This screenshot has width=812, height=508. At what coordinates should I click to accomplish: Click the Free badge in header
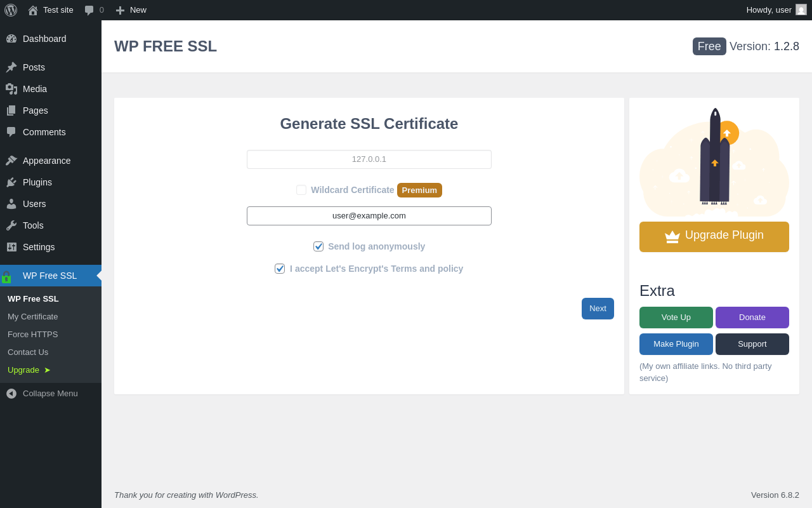[709, 46]
